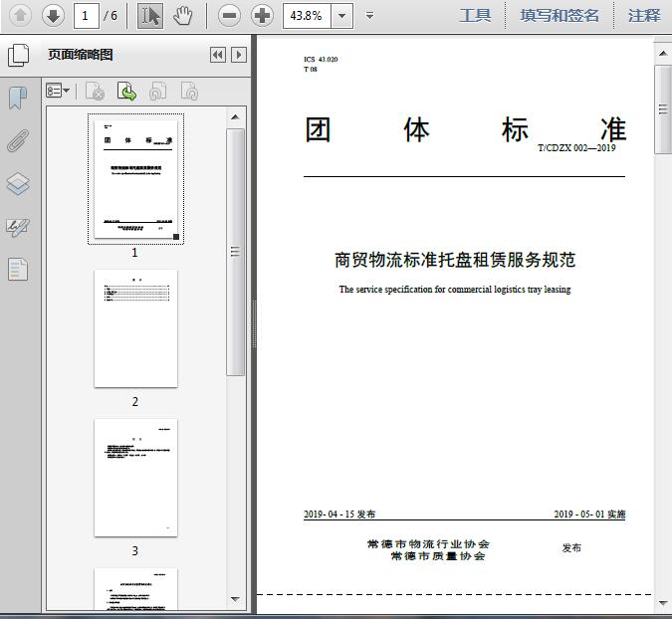The image size is (672, 619).
Task: Open the zoom percentage dropdown arrow
Action: (x=342, y=16)
